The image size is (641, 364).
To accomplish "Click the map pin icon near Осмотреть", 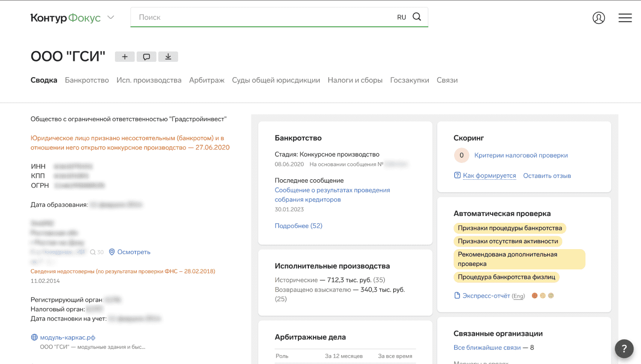I will [112, 252].
